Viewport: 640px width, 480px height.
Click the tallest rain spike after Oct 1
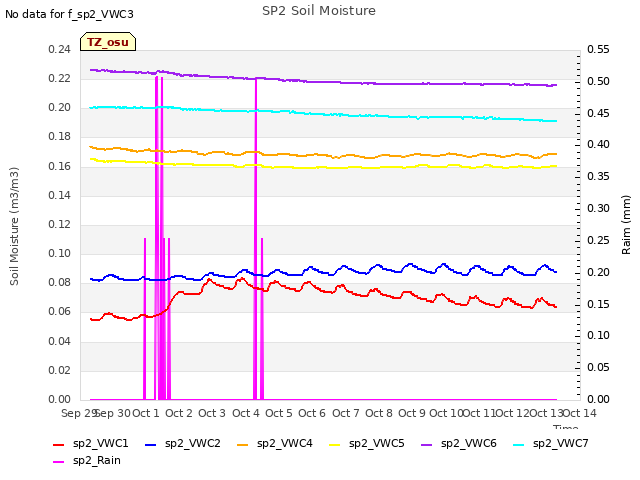pyautogui.click(x=157, y=238)
